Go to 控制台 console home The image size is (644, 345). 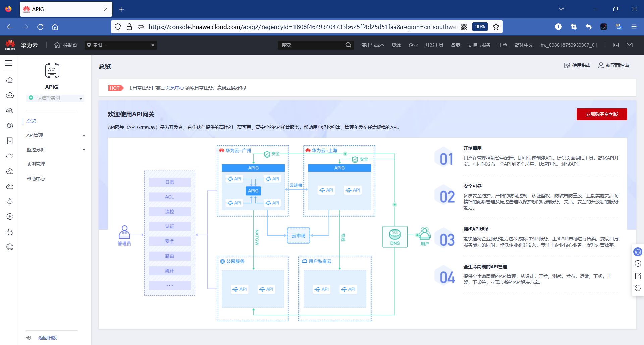click(66, 45)
